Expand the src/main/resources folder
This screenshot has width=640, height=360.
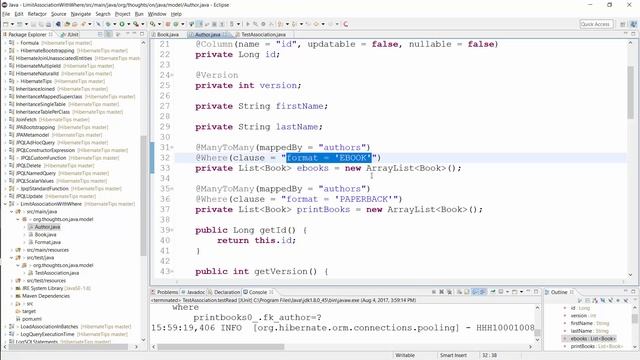tap(12, 250)
